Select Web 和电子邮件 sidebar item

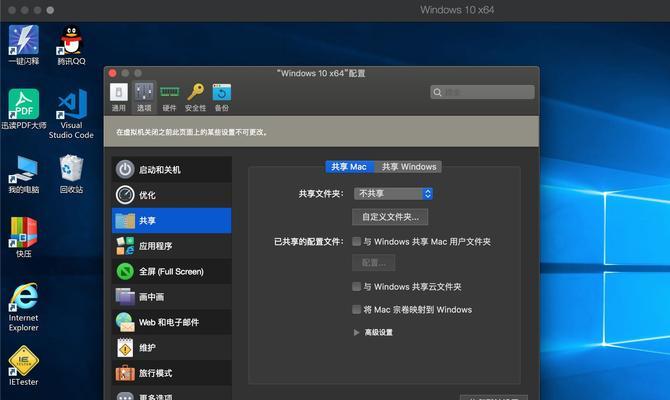click(172, 322)
